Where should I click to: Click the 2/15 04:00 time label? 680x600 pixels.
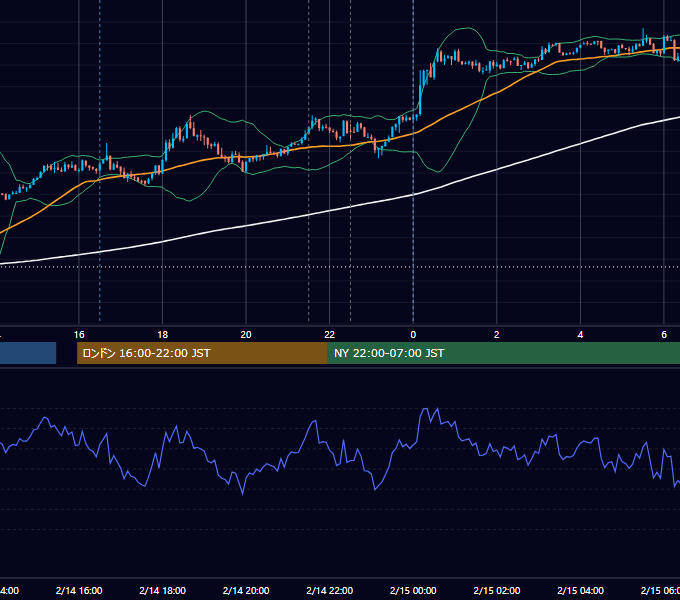(580, 590)
